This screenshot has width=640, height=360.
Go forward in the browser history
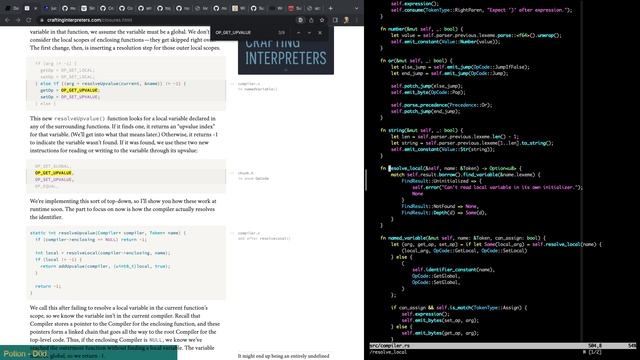pos(18,20)
